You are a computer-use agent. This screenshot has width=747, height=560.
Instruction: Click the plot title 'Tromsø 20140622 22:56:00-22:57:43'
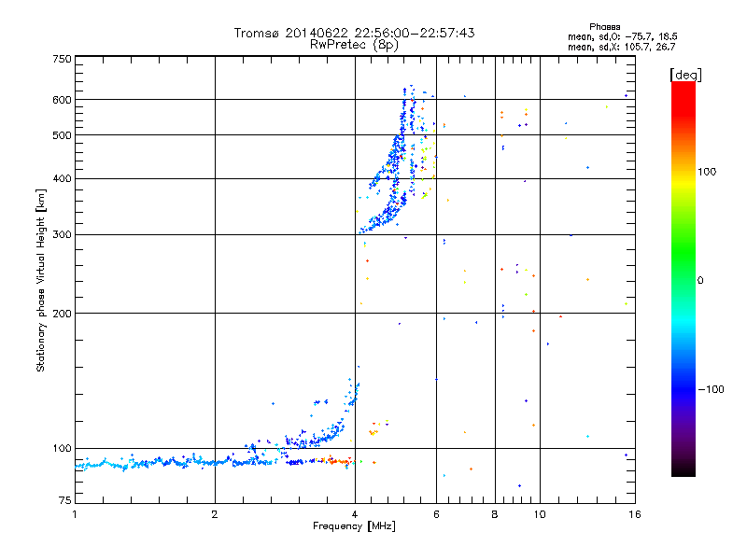354,33
